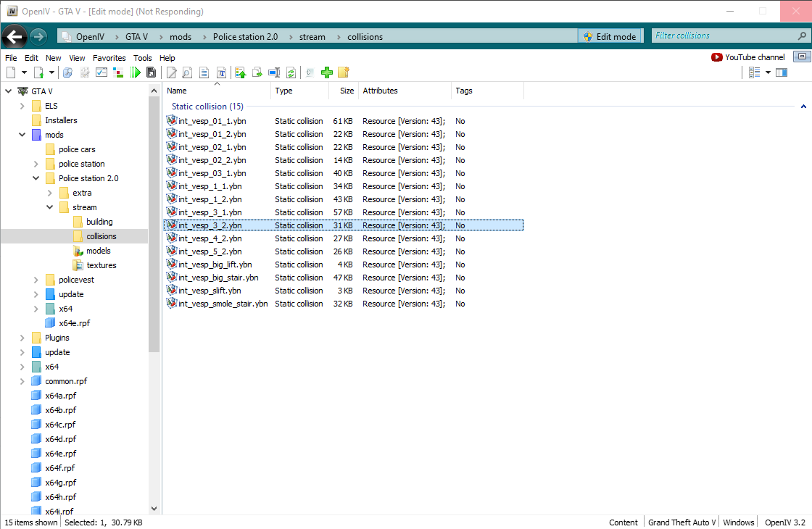Sort files by the Size column header
The height and width of the screenshot is (529, 812).
(347, 91)
